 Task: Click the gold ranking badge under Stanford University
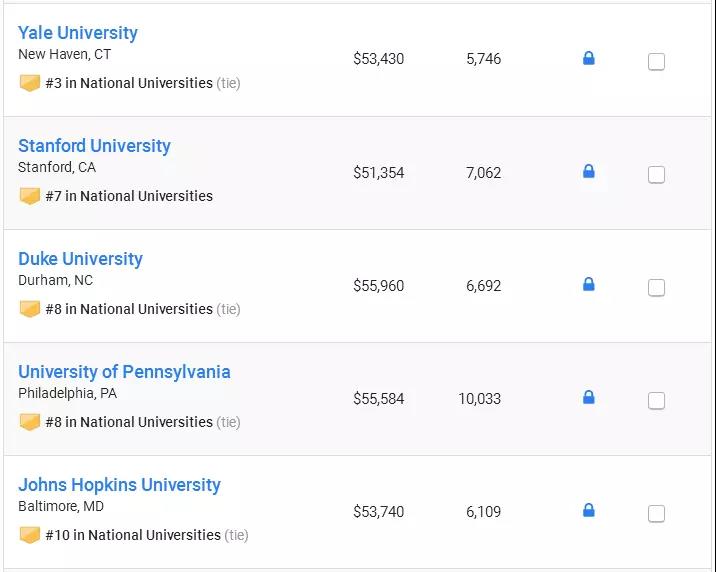[x=30, y=196]
